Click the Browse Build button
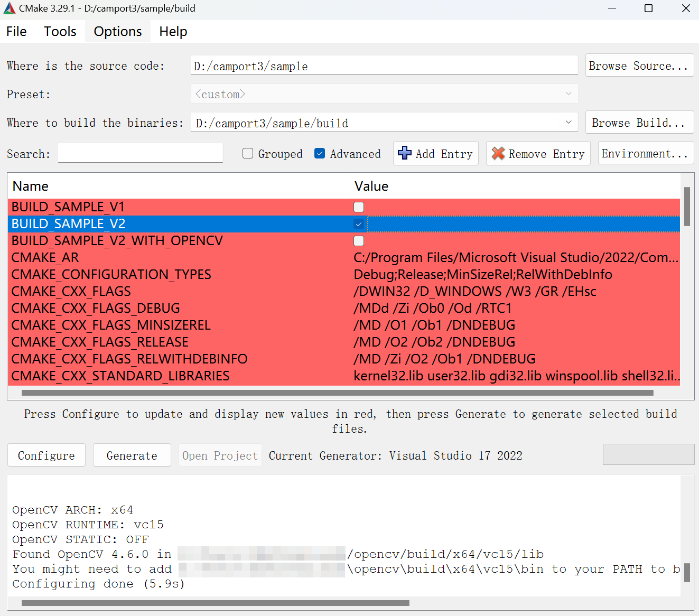The width and height of the screenshot is (699, 616). (x=639, y=123)
